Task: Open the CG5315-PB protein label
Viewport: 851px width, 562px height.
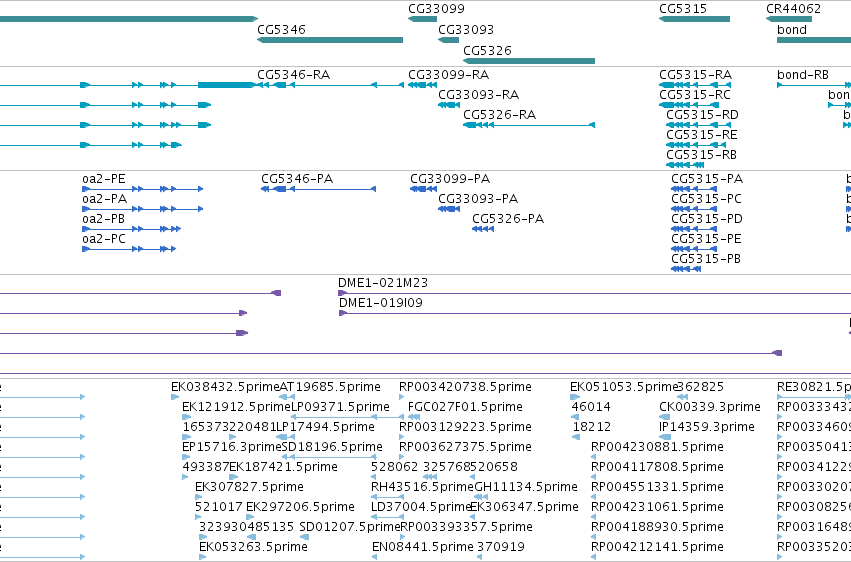Action: [706, 259]
